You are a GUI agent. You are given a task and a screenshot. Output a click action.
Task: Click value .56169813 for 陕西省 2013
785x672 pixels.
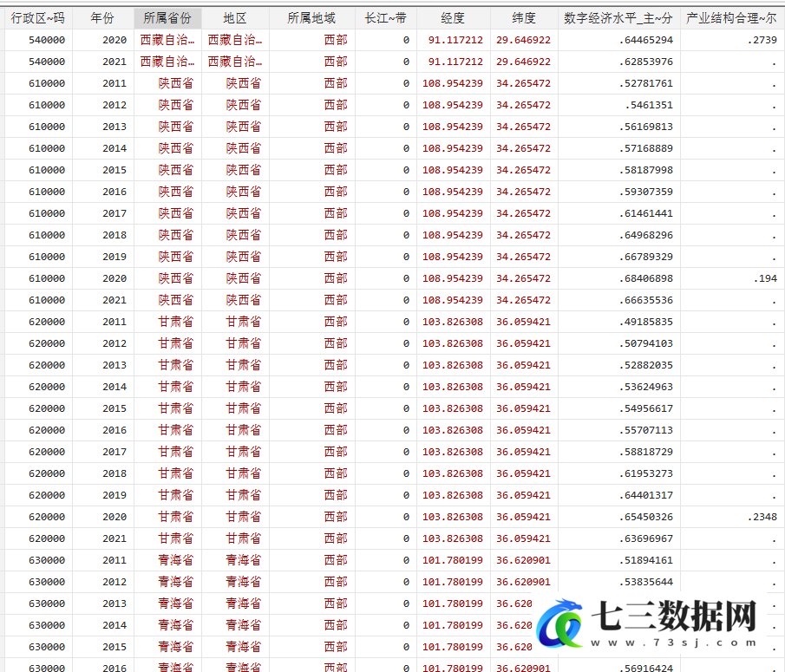coord(646,127)
